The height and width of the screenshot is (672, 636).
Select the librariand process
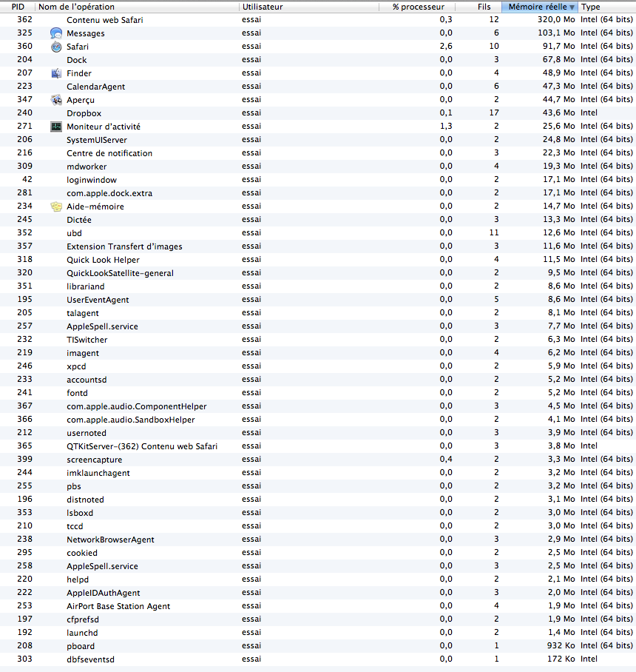pos(318,286)
